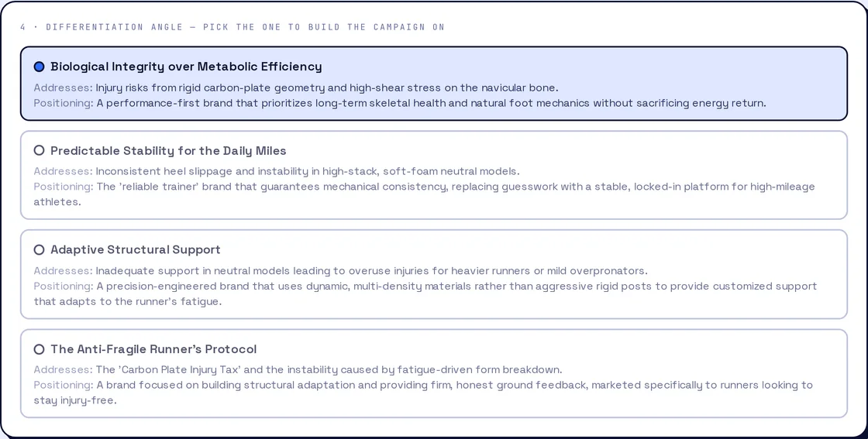Click the overuse injuries Addresses line
The width and height of the screenshot is (868, 439).
coord(340,271)
